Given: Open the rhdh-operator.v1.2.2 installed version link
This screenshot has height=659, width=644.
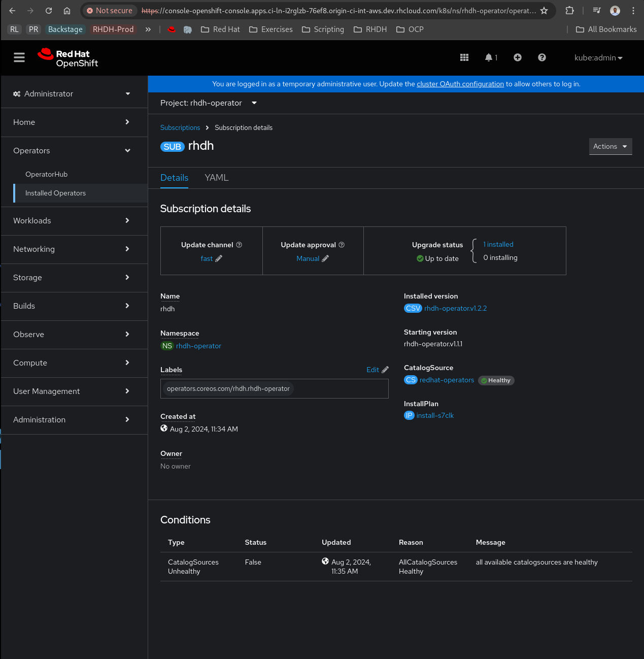Looking at the screenshot, I should point(455,308).
